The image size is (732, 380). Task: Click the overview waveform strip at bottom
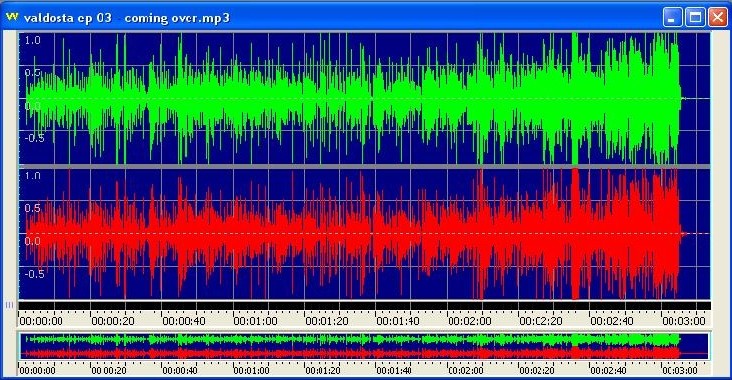pyautogui.click(x=364, y=346)
